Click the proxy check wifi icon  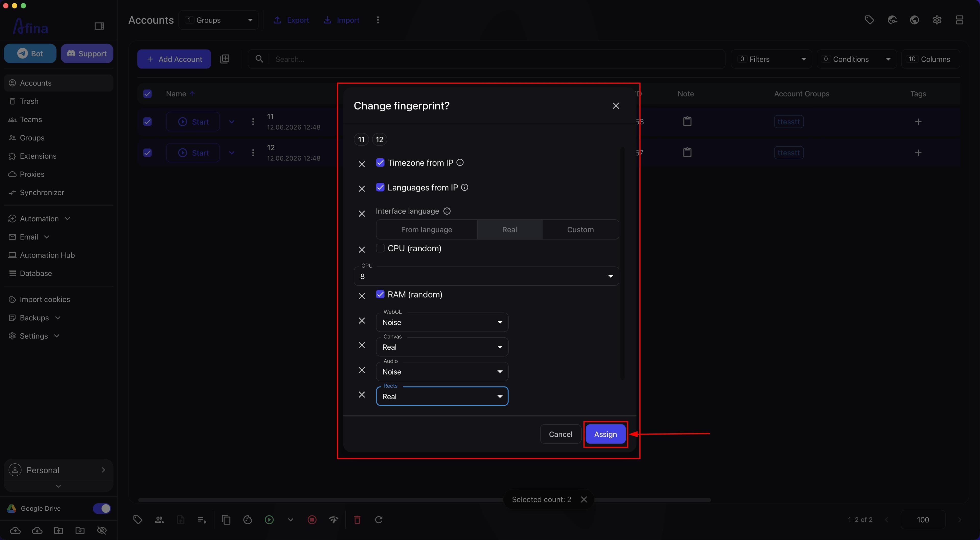[x=334, y=519]
